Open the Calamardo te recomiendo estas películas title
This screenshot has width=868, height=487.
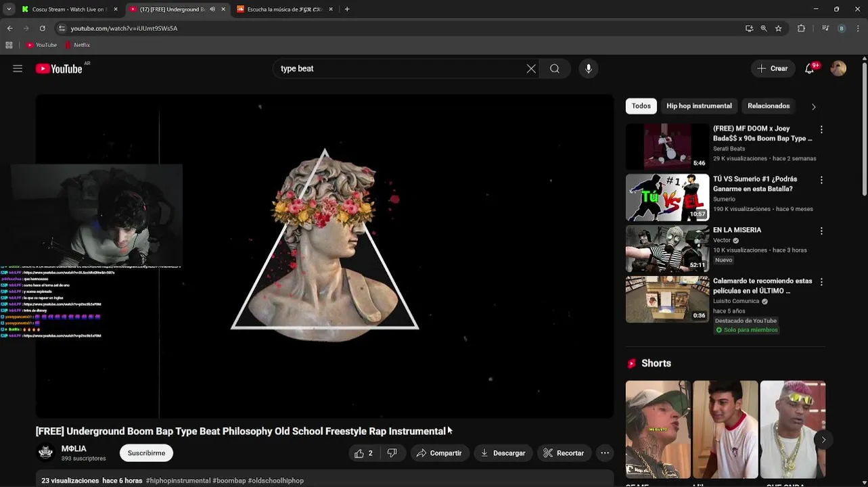tap(762, 285)
